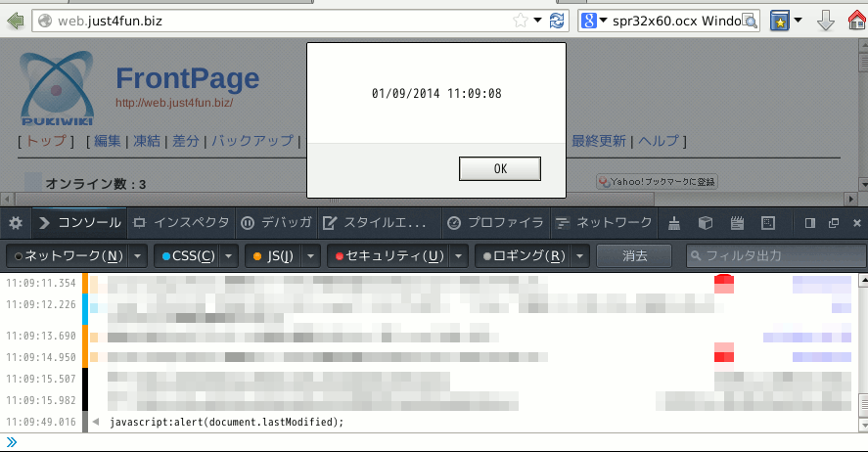The width and height of the screenshot is (868, 452).
Task: Click the paintbrush icon in devtools toolbar
Action: click(675, 223)
